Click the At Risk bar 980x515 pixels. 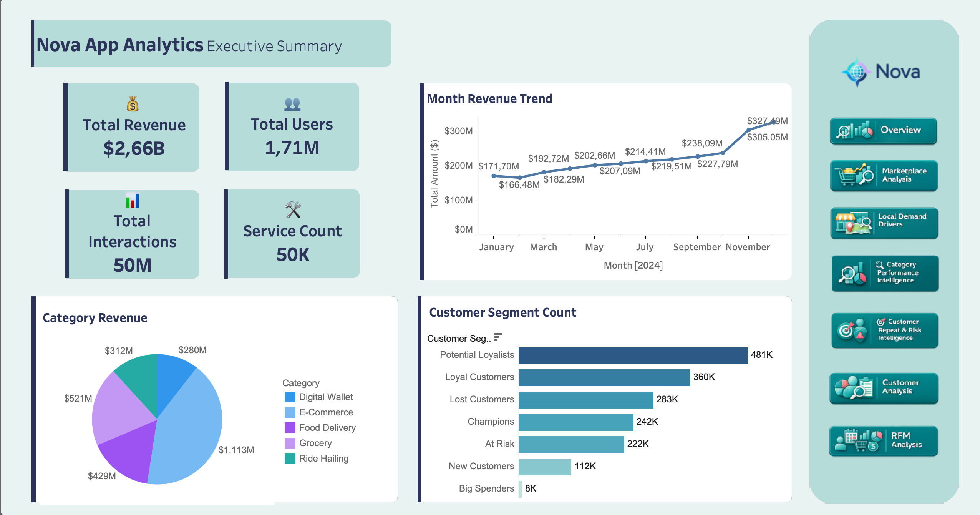[571, 444]
